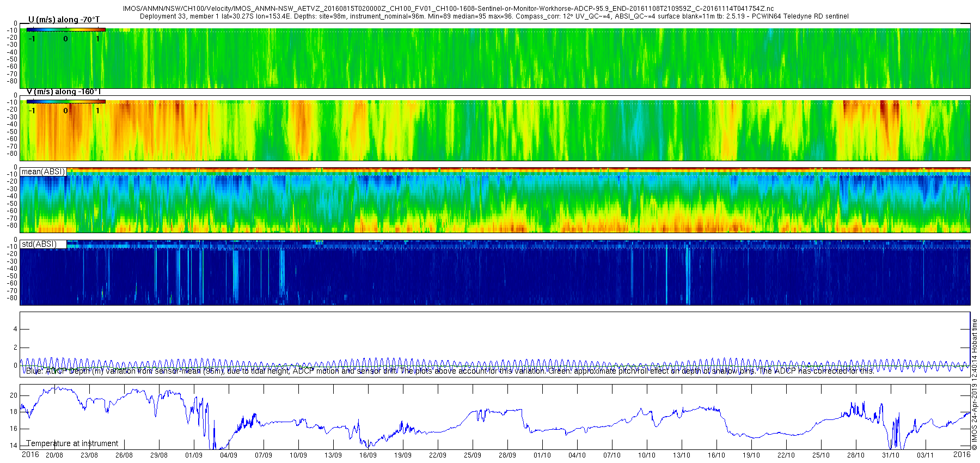This screenshot has height=463, width=980.
Task: Click the '22/10' date tick label
Action: click(786, 455)
